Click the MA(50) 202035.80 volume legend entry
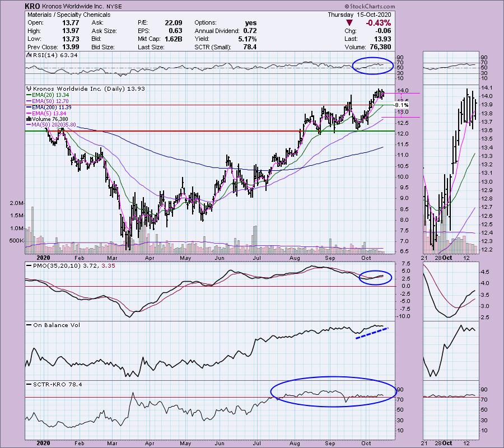This screenshot has height=448, width=504. [53, 125]
